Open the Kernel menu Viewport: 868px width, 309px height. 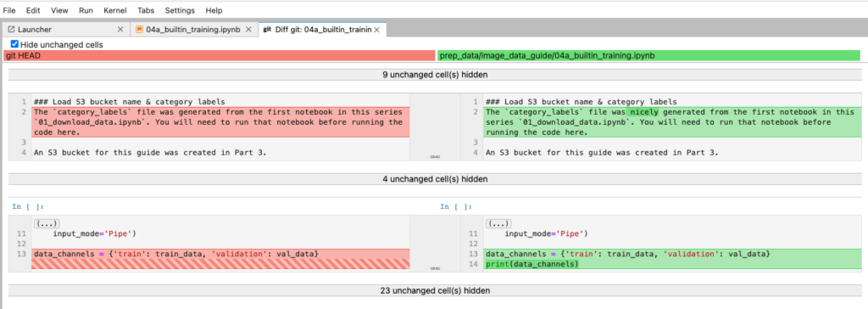point(115,10)
